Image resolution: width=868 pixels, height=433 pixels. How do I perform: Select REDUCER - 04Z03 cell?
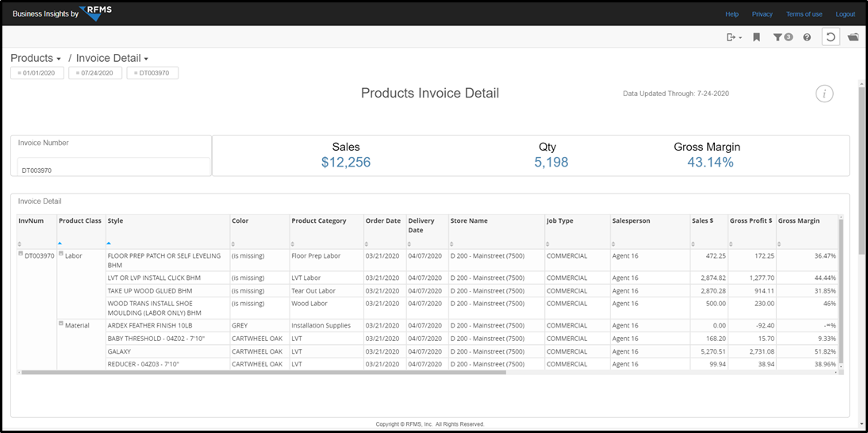(168, 364)
